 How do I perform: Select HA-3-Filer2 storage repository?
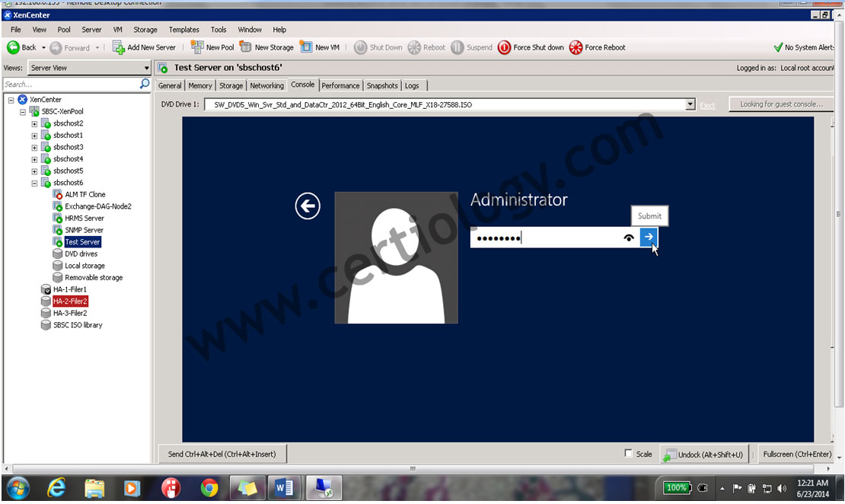(x=70, y=313)
